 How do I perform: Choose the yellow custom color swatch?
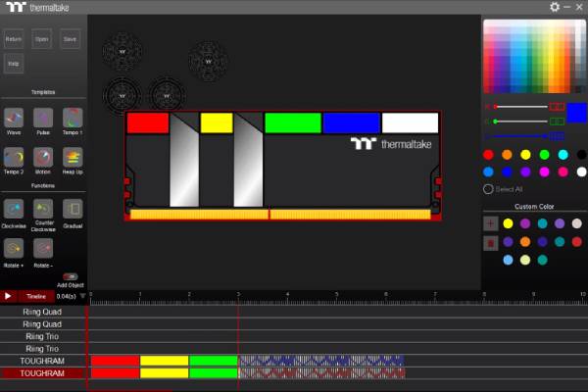508,223
